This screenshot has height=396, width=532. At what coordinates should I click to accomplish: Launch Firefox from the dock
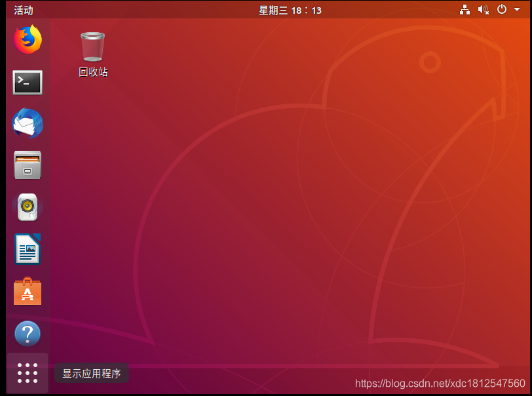click(28, 39)
